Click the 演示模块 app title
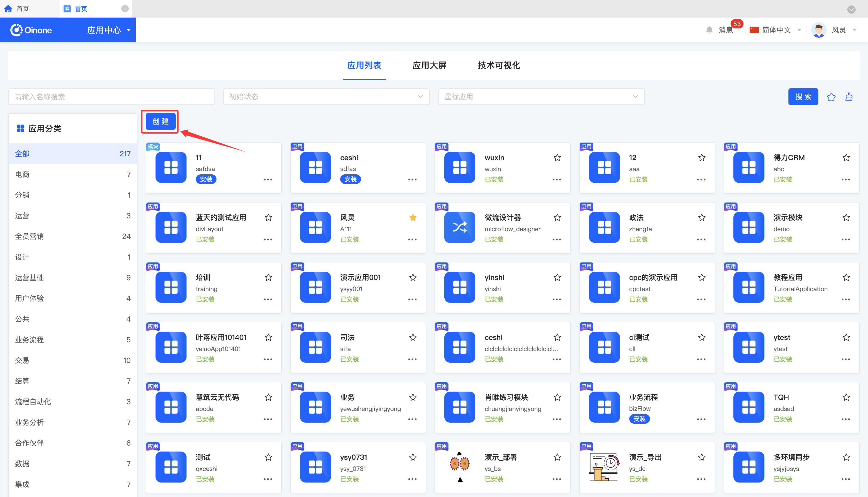 click(787, 218)
